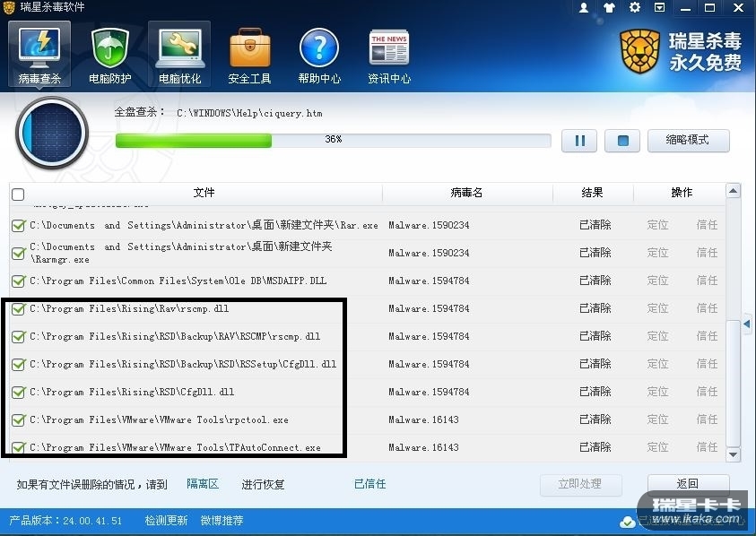Click 检测更新 in status bar

(166, 521)
